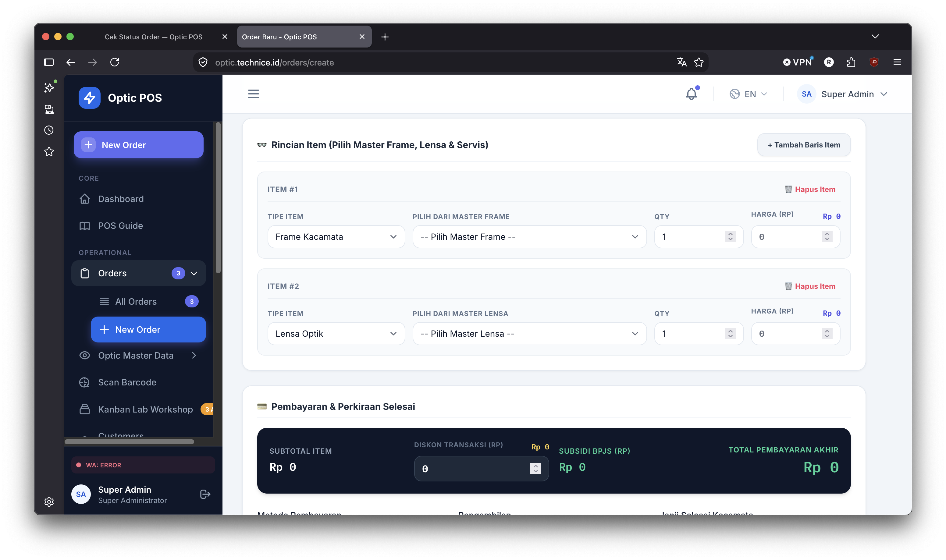Click the Tambah Baris Item button
Viewport: 946px width, 560px height.
pyautogui.click(x=804, y=145)
